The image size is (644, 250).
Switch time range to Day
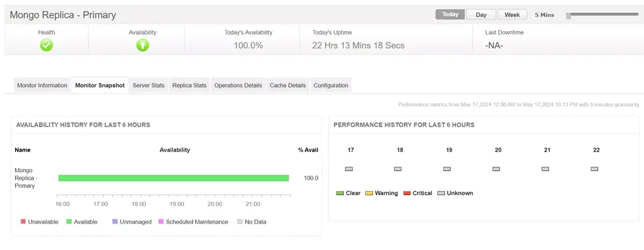481,14
